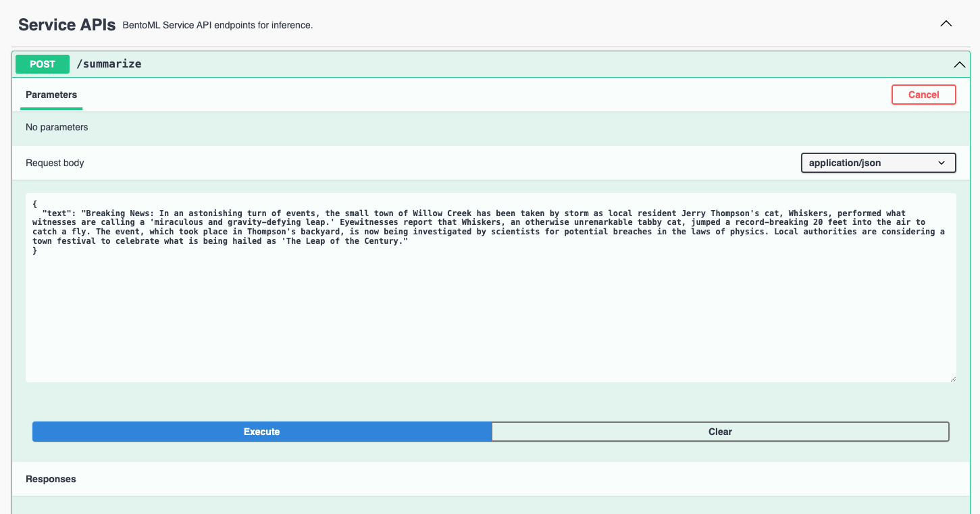Cancel the try-it-out mode

923,95
